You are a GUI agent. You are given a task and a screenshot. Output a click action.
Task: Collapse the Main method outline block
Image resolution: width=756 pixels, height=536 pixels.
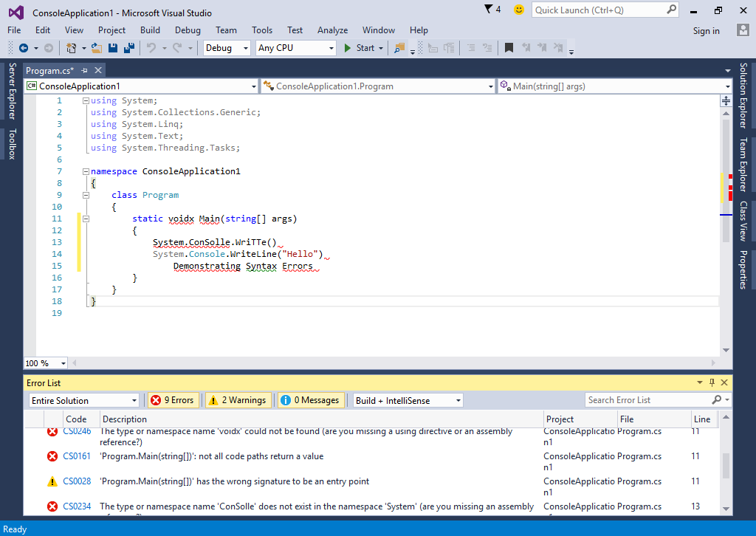click(x=86, y=219)
